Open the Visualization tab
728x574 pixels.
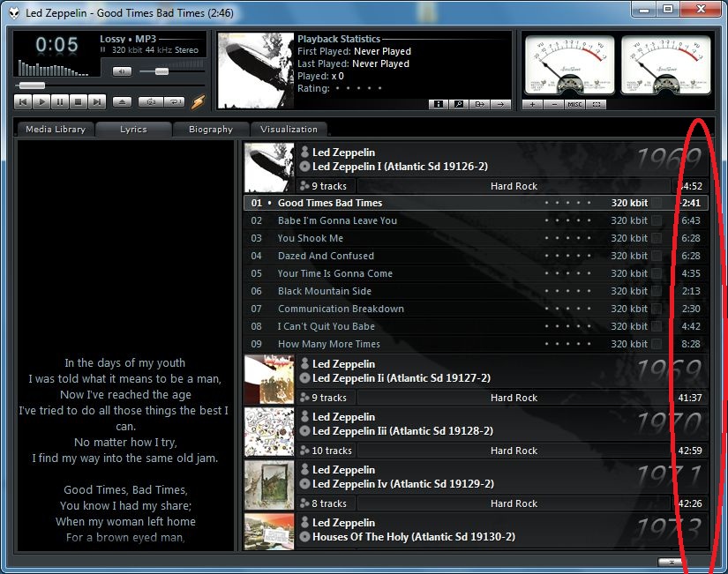pos(289,130)
